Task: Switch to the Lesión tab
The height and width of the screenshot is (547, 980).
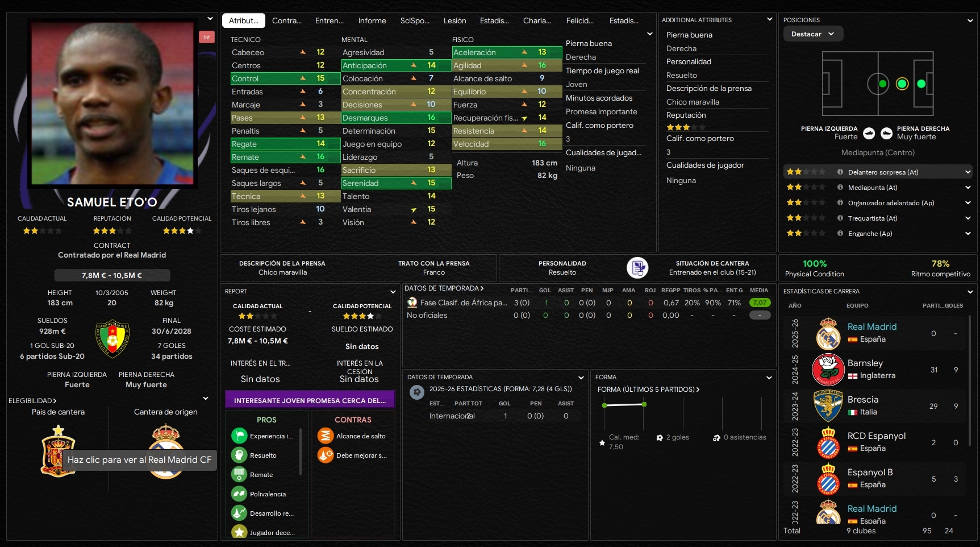Action: [455, 20]
